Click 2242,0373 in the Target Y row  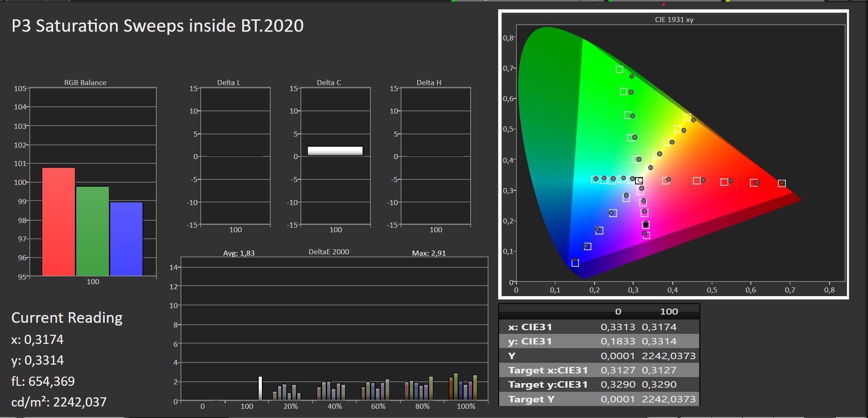669,399
